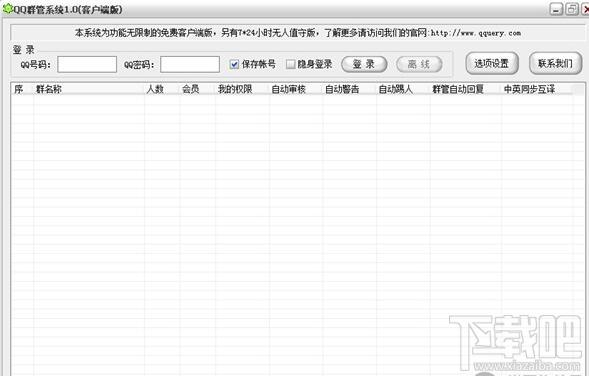Click the 离线 button

[x=419, y=64]
